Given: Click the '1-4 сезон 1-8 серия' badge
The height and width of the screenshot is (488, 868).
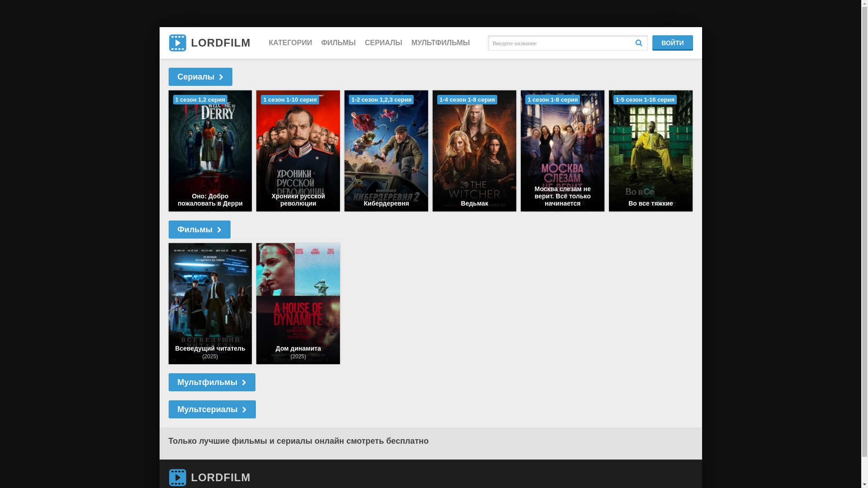Looking at the screenshot, I should [x=467, y=99].
